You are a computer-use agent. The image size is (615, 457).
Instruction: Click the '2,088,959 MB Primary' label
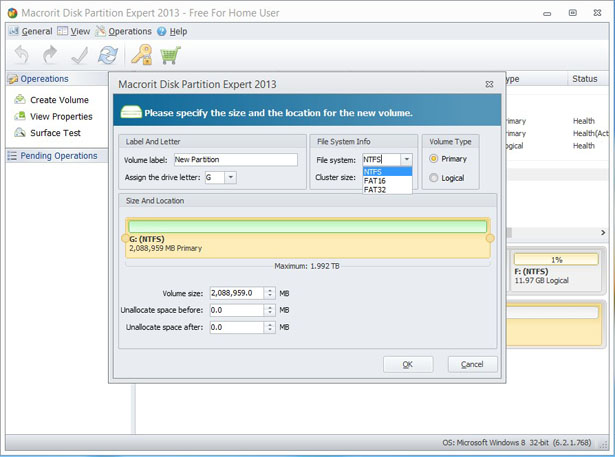pos(166,248)
